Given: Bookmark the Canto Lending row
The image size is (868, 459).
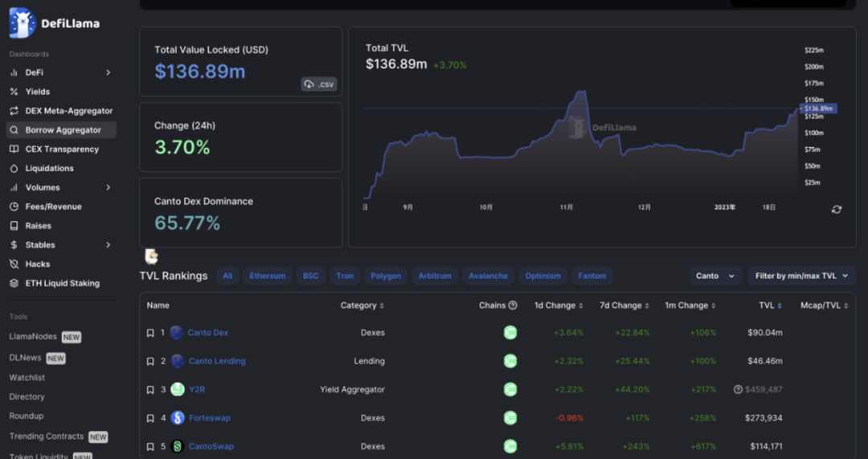Looking at the screenshot, I should (150, 361).
